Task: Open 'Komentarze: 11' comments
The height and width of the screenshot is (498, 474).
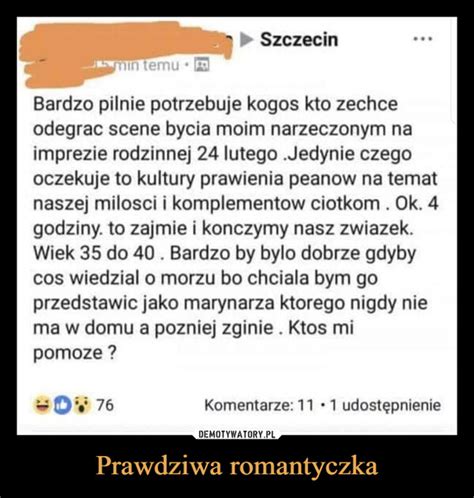Action: click(x=259, y=405)
